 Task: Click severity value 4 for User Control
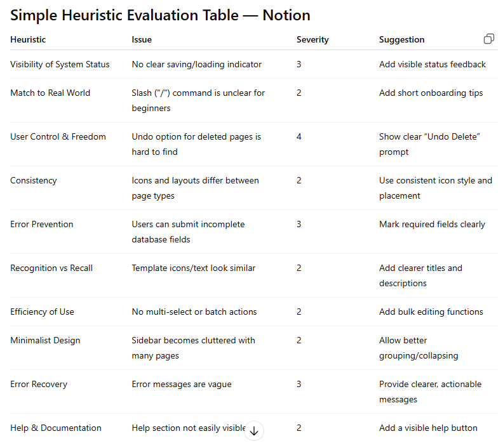(x=298, y=136)
